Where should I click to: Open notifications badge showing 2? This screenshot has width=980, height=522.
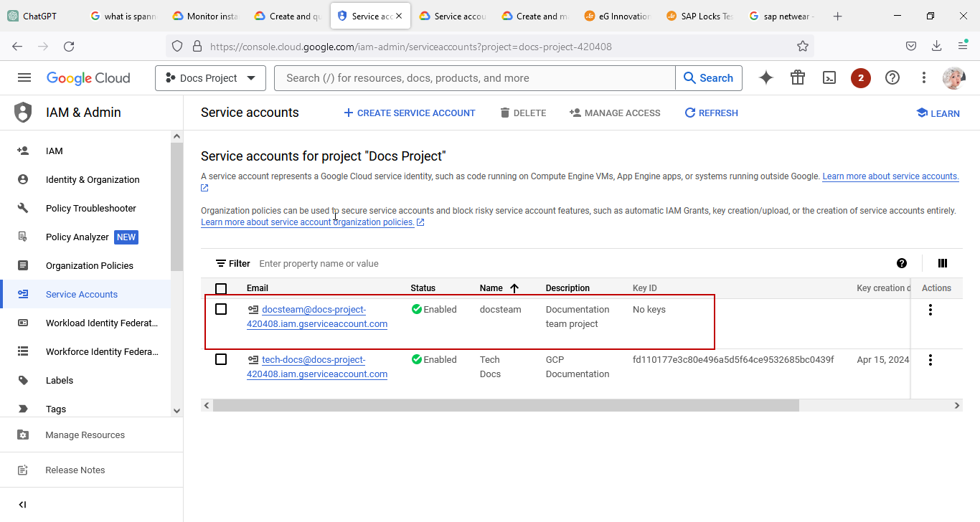tap(861, 78)
